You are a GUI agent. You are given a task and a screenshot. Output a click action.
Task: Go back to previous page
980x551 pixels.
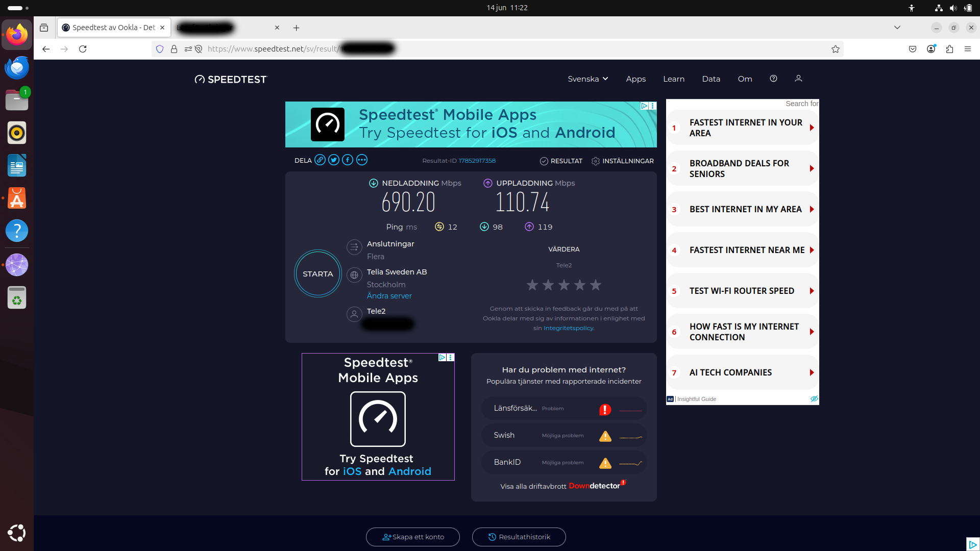[46, 49]
